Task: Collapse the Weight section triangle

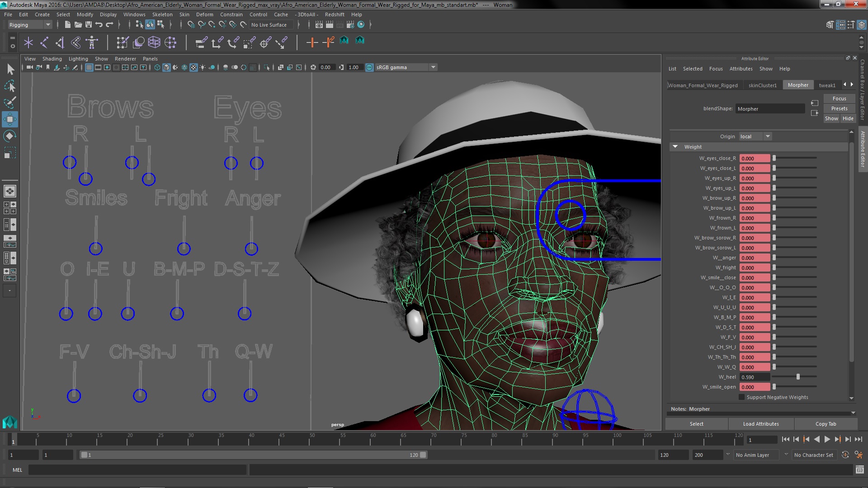Action: pyautogui.click(x=675, y=147)
